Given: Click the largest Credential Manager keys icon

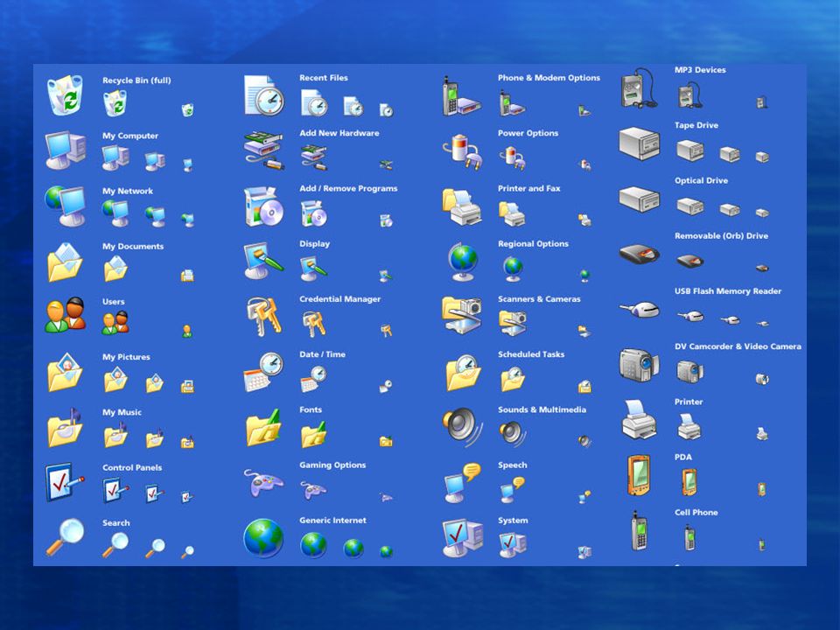Looking at the screenshot, I should click(264, 317).
